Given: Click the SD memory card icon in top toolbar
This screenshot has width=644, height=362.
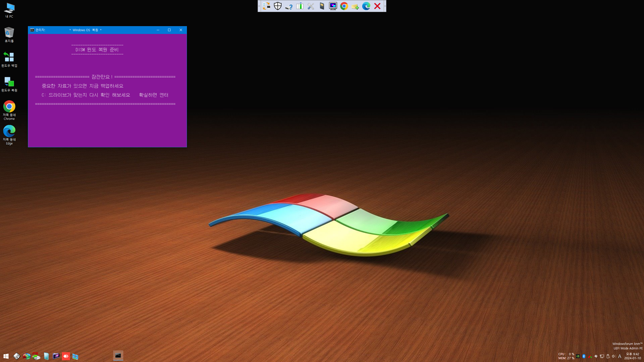Looking at the screenshot, I should pos(322,6).
